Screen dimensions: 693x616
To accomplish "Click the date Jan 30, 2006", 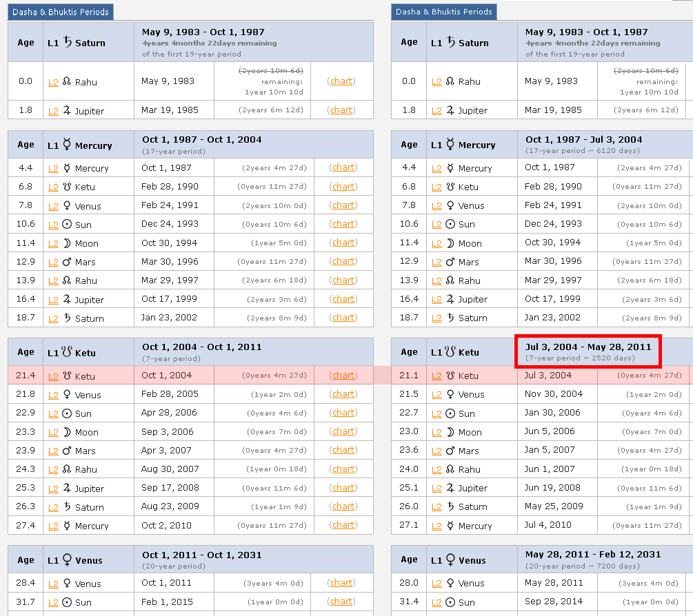I will (x=552, y=412).
